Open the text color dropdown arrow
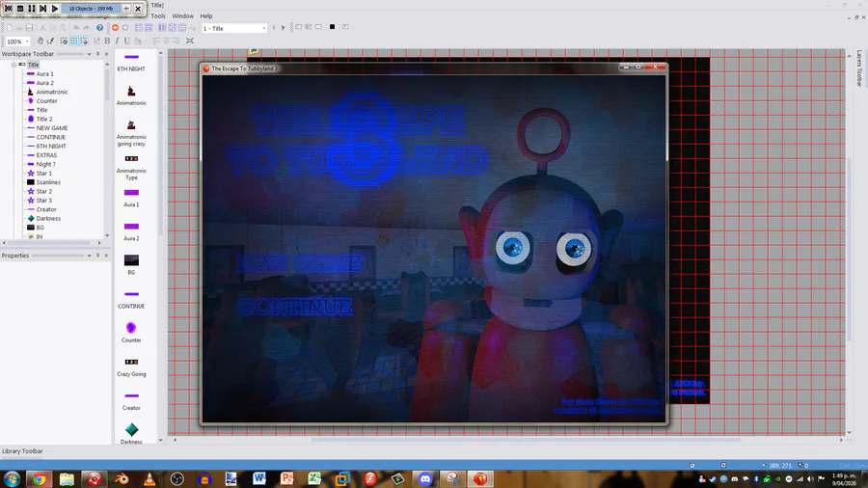Screen dimensions: 868x488 145,41
